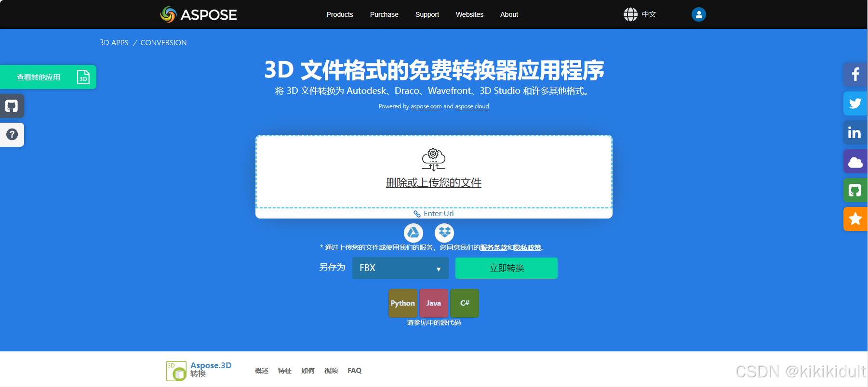868x387 pixels.
Task: Share via LinkedIn icon
Action: 855,132
